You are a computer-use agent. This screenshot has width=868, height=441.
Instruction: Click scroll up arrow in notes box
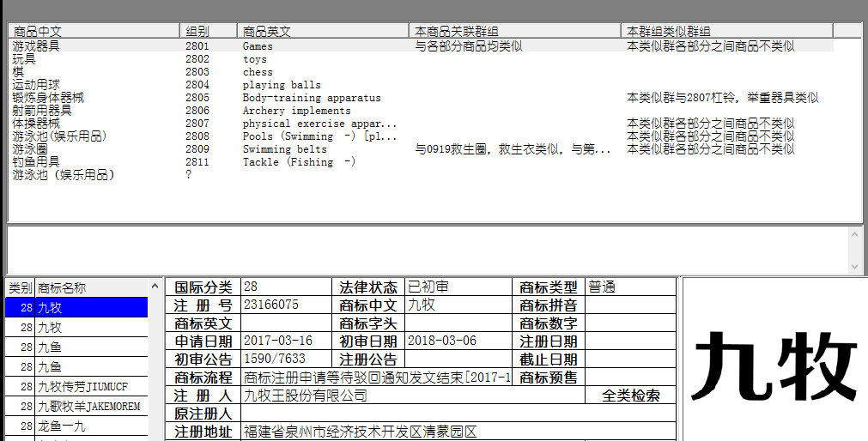[856, 235]
